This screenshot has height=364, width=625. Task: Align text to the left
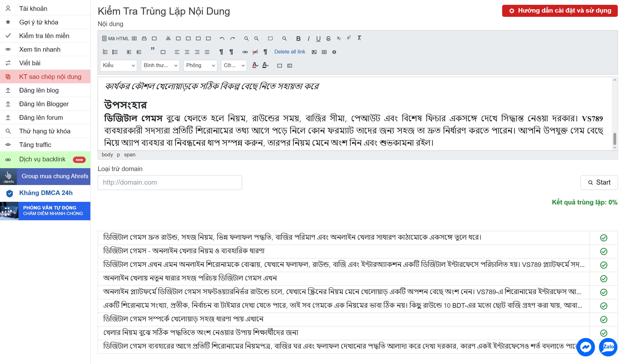[x=177, y=52]
